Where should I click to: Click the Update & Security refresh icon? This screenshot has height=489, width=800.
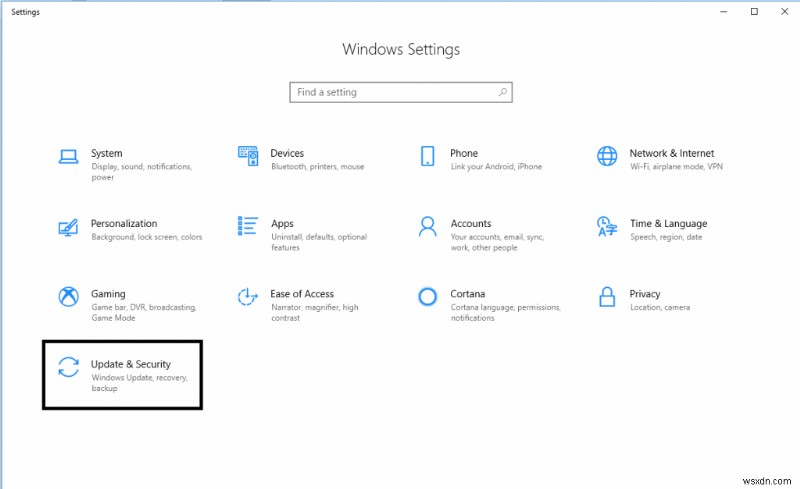[x=68, y=367]
